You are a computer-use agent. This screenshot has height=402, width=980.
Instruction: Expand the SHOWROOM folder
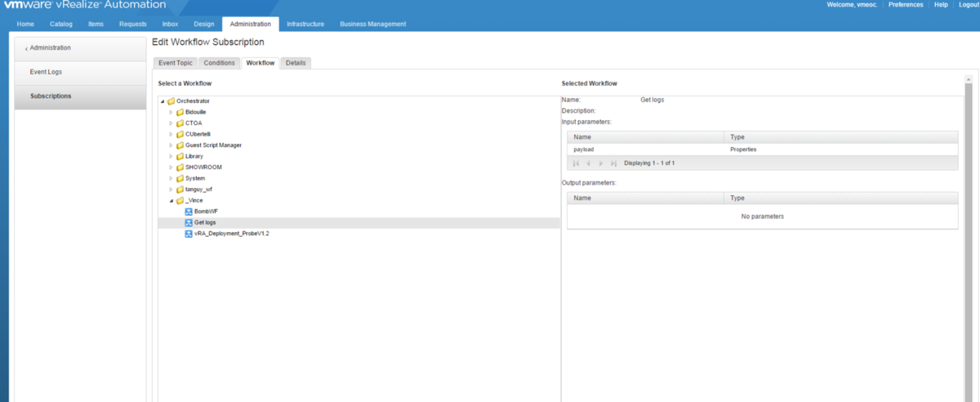(x=171, y=167)
